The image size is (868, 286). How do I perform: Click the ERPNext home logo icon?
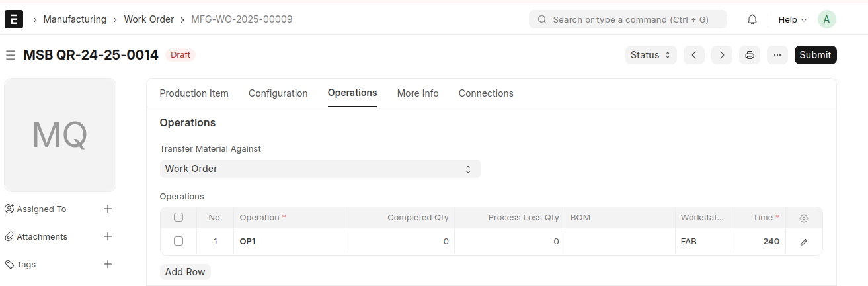[x=14, y=19]
